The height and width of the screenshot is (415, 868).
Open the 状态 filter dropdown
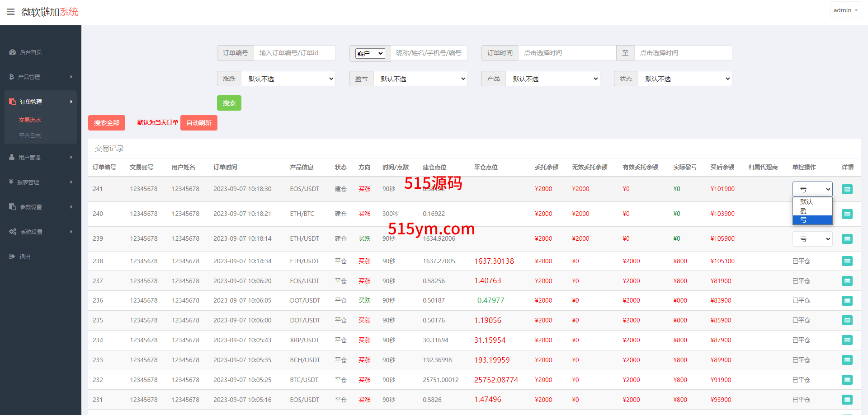(x=684, y=79)
